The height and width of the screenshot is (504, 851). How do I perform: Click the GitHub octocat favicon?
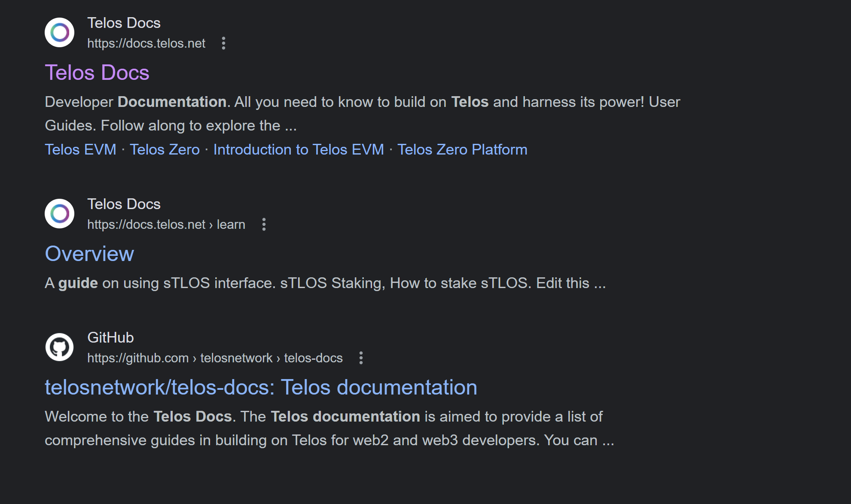coord(60,347)
